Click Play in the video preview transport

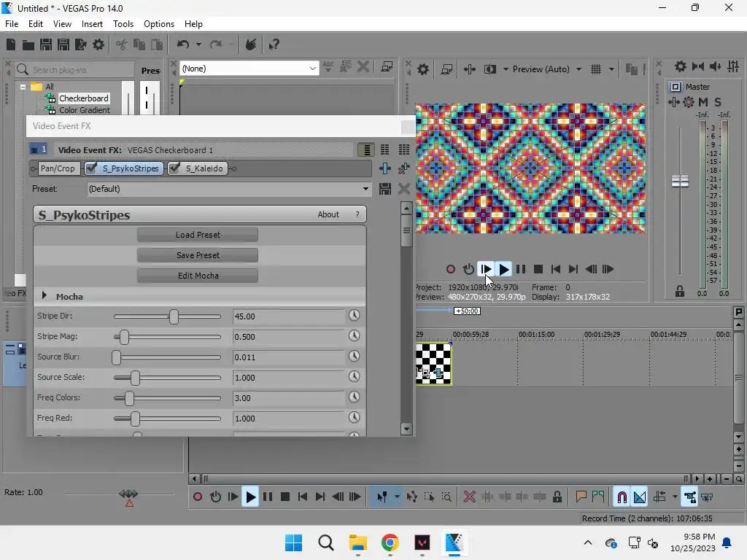tap(503, 270)
